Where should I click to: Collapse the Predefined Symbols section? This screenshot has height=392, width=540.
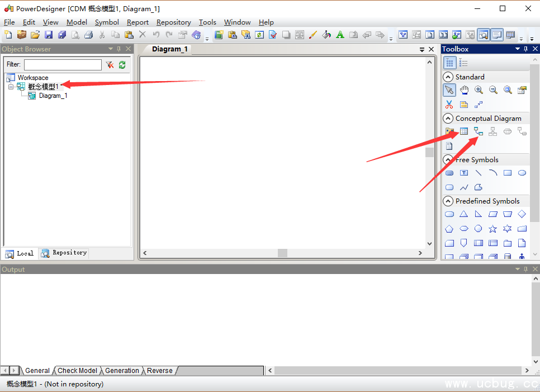coord(448,201)
